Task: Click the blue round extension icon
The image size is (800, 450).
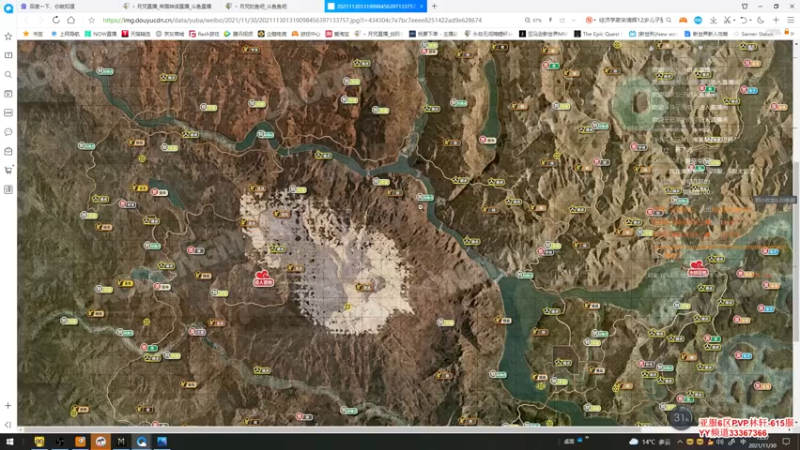Action: tap(697, 20)
